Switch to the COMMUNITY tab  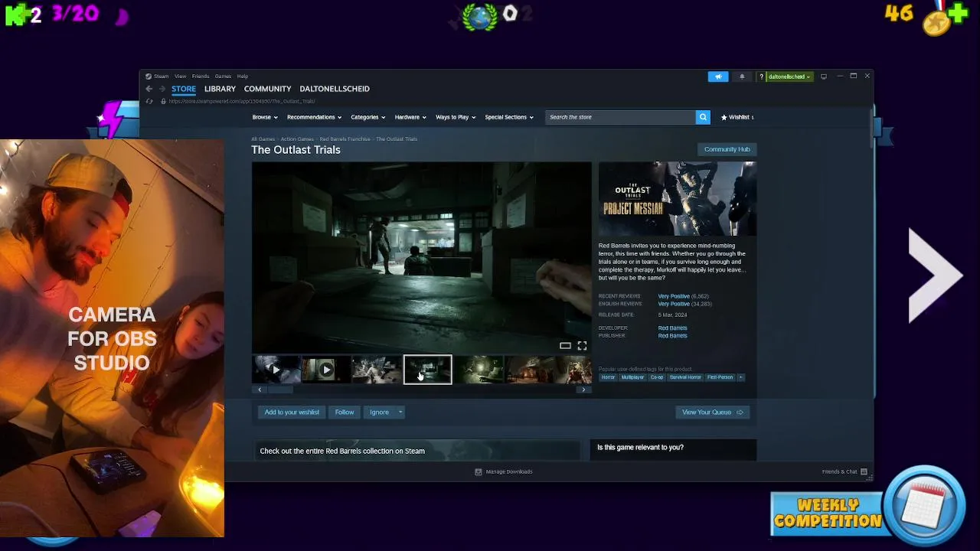pyautogui.click(x=267, y=89)
